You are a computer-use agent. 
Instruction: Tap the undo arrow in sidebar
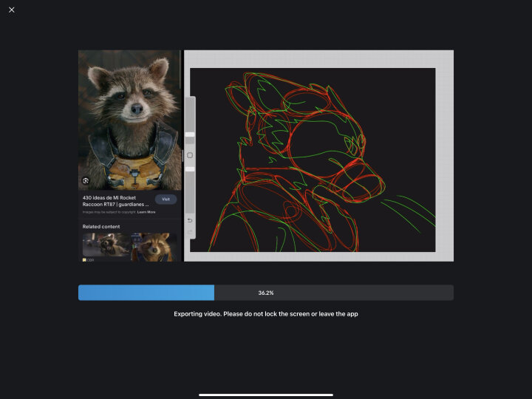tap(190, 220)
